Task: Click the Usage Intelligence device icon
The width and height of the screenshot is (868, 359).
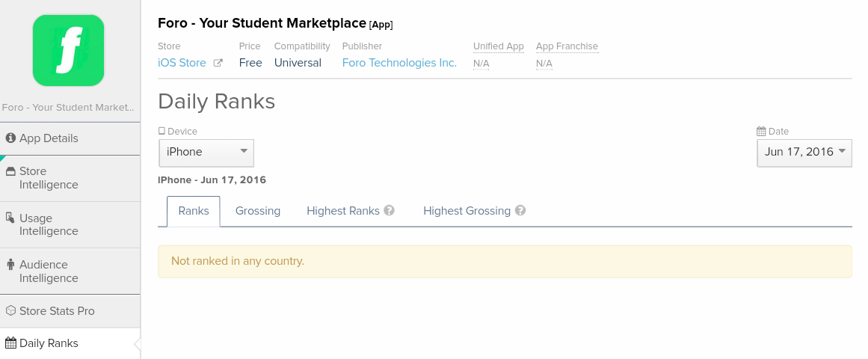Action: 10,218
